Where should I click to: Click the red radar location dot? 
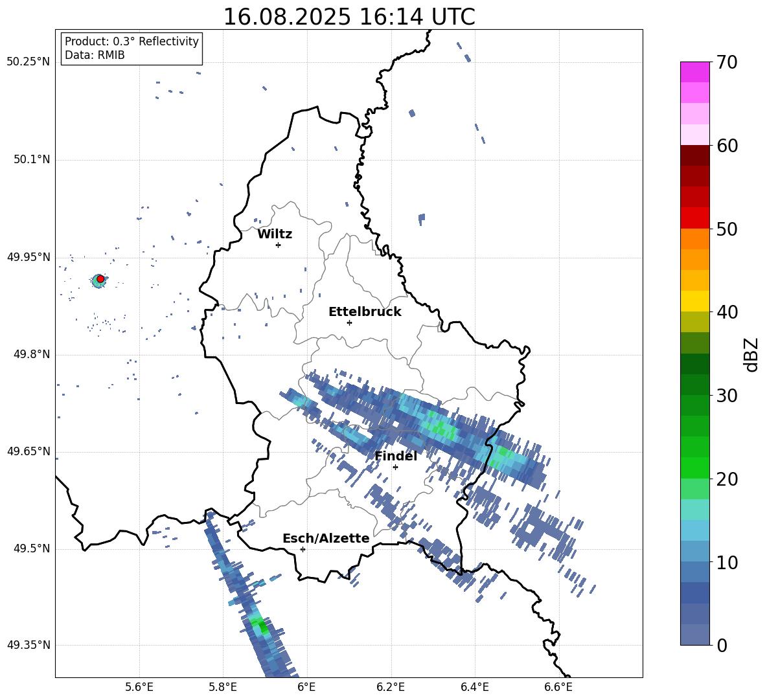coord(100,278)
